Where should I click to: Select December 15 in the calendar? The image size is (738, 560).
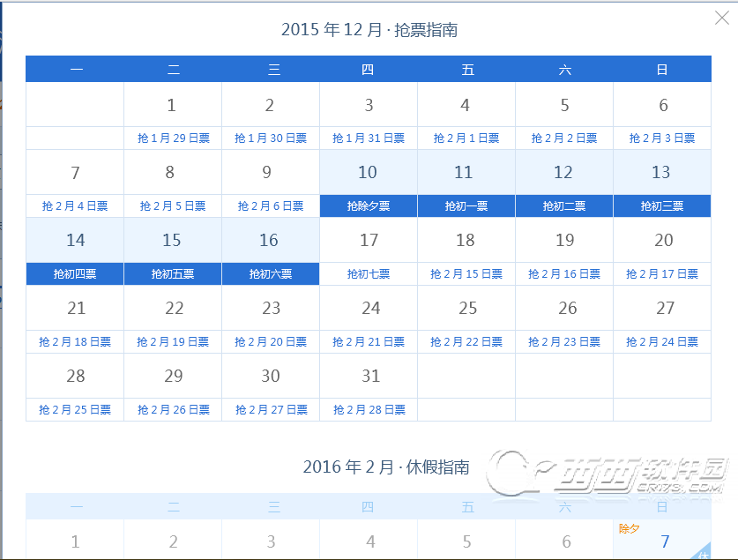[x=172, y=240]
